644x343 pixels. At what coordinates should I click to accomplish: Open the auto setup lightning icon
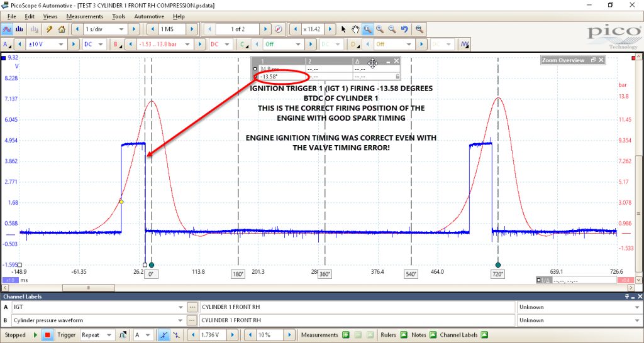(49, 29)
